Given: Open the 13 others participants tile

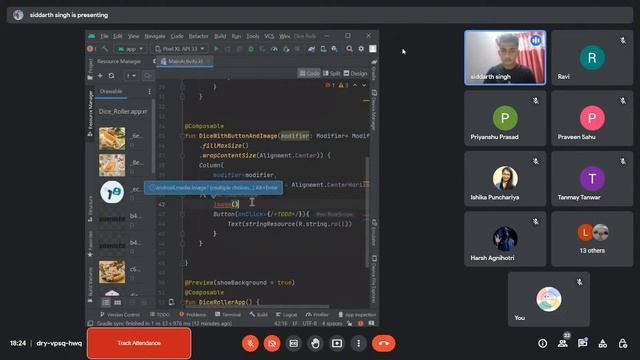Looking at the screenshot, I should point(592,239).
